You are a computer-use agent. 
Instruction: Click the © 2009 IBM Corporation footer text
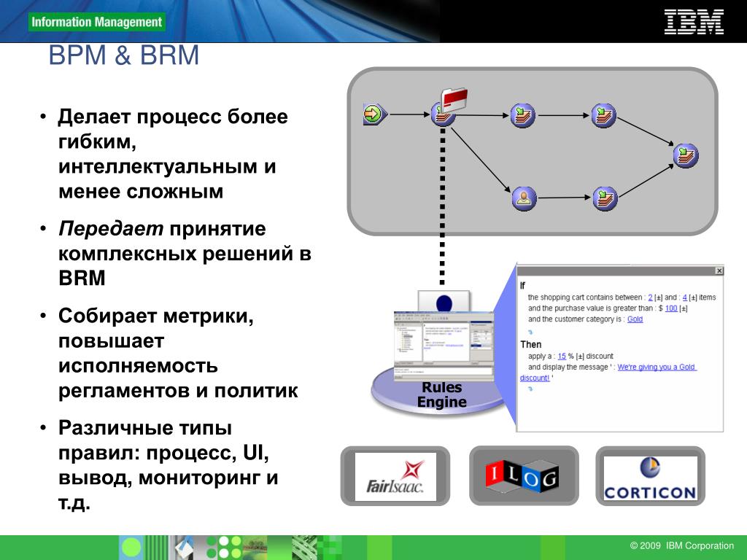(682, 545)
